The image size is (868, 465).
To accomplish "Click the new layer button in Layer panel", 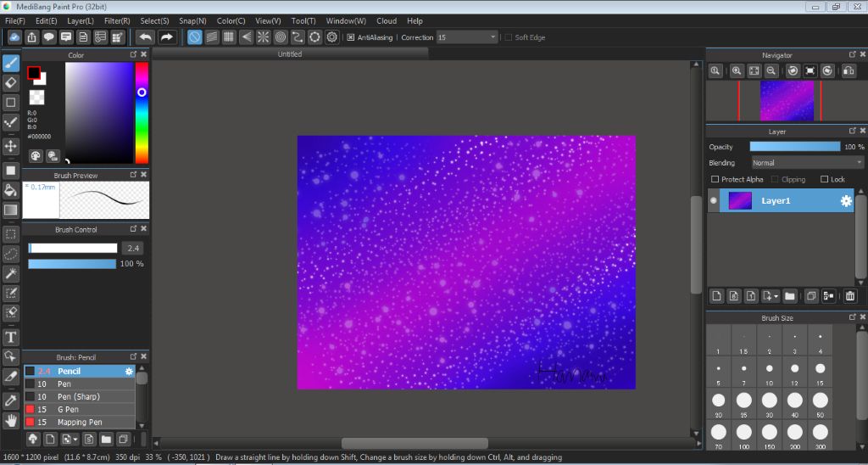I will point(716,296).
